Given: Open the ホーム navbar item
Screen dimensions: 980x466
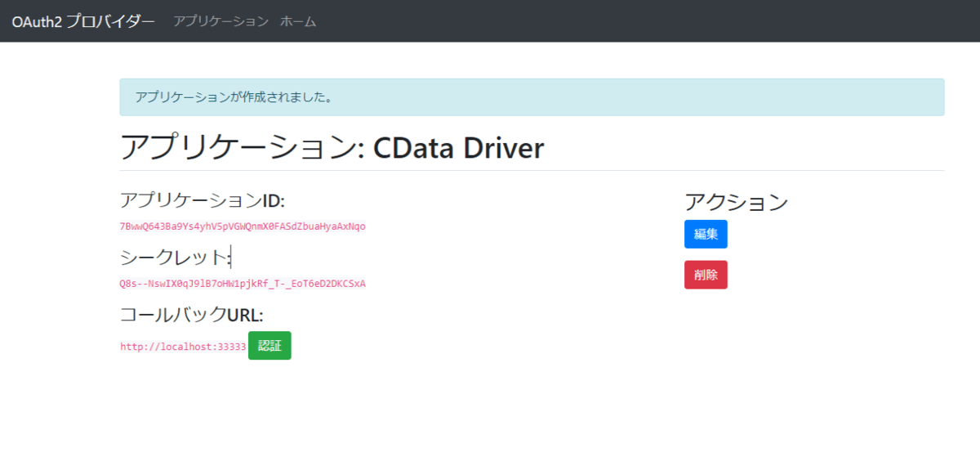Looking at the screenshot, I should [298, 21].
